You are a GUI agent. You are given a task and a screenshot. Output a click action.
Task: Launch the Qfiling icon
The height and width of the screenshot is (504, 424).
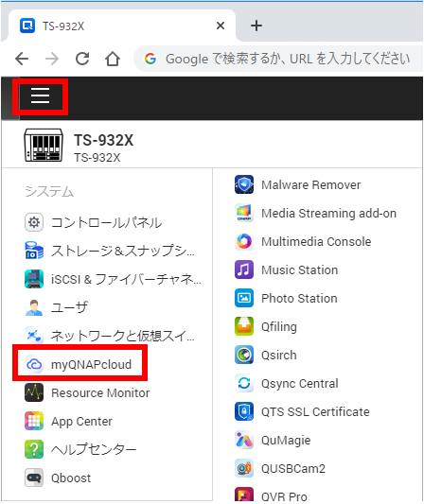pos(244,326)
